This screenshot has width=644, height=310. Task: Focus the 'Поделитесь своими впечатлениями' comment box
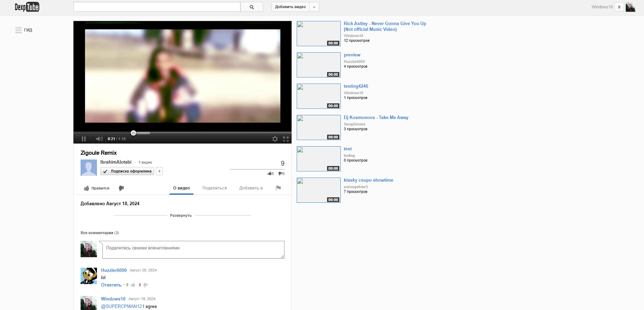[x=193, y=249]
